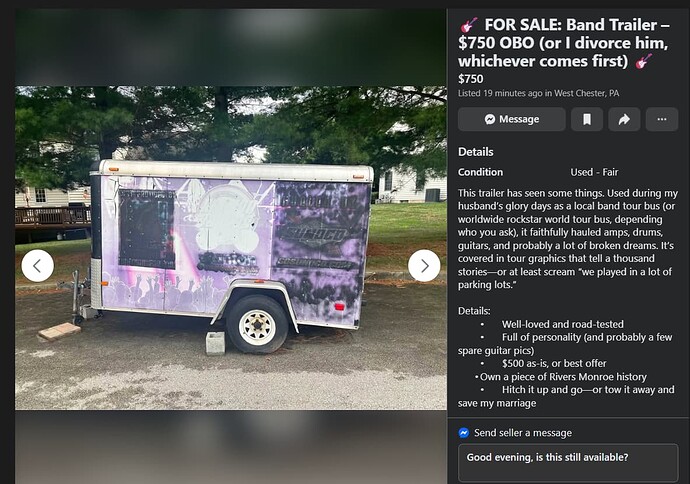690x484 pixels.
Task: Click the Condition label
Action: tap(480, 172)
